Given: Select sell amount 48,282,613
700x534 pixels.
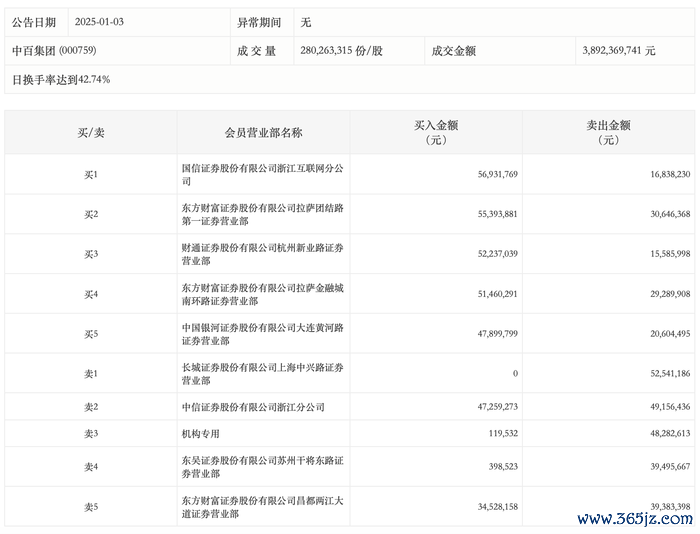Looking at the screenshot, I should 670,433.
